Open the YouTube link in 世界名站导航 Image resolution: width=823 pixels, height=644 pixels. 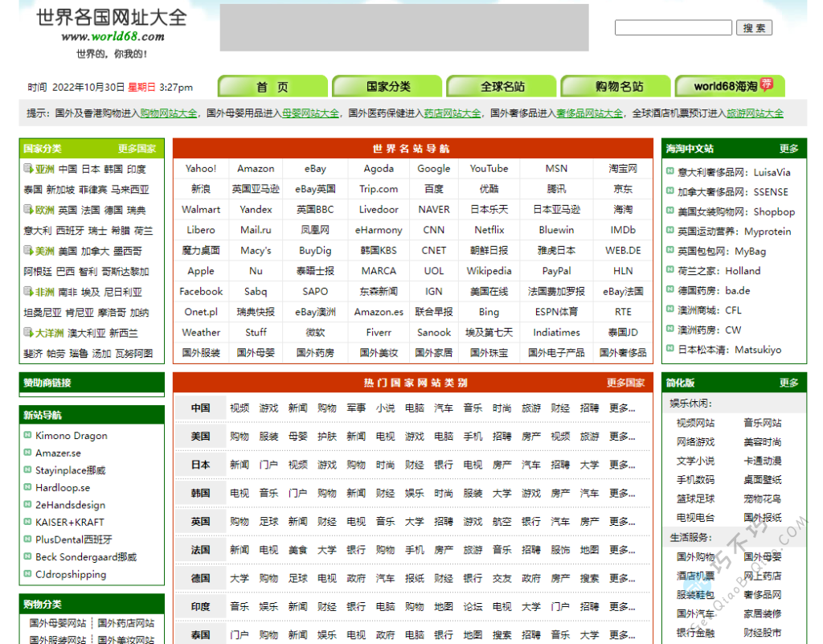pyautogui.click(x=489, y=169)
